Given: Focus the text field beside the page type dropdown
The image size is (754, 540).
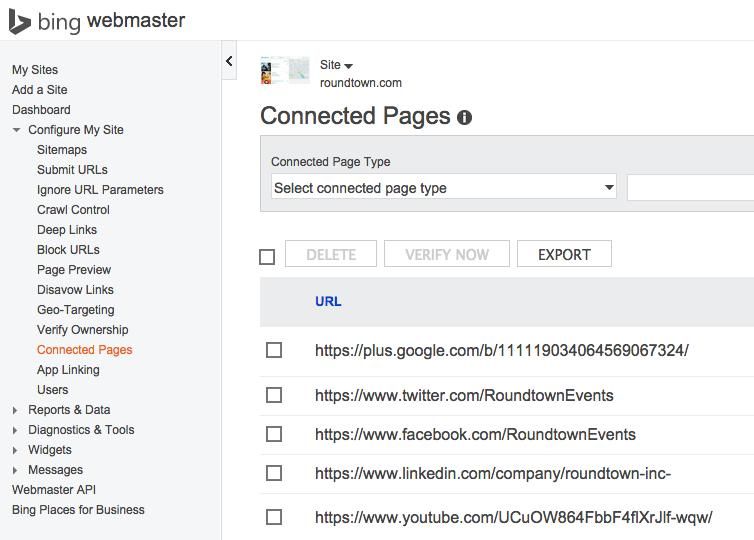Looking at the screenshot, I should point(691,188).
